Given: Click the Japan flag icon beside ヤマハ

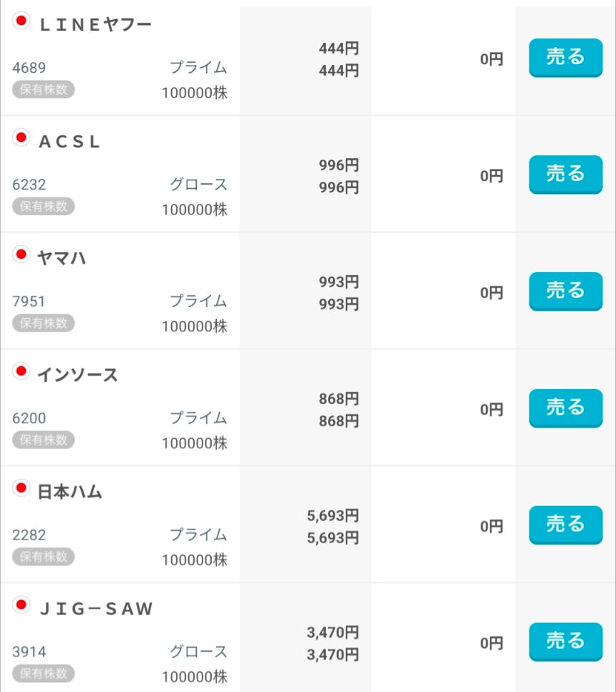Looking at the screenshot, I should pos(21,255).
